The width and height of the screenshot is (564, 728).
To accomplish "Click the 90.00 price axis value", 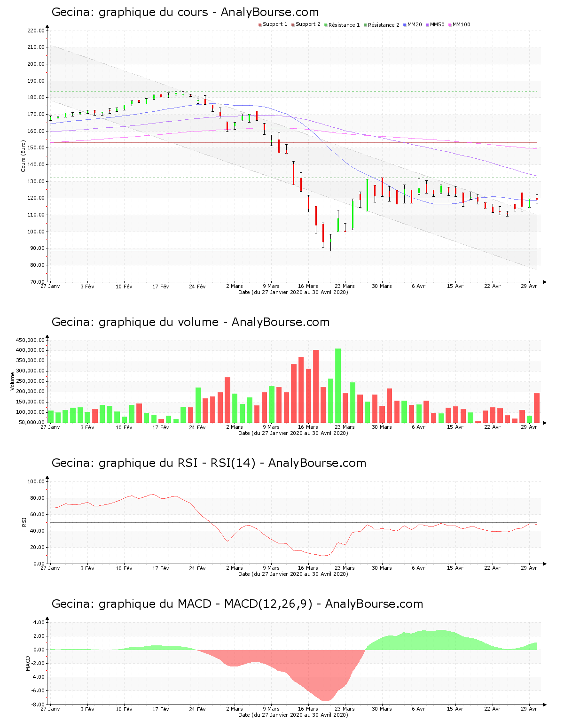I will [x=37, y=248].
